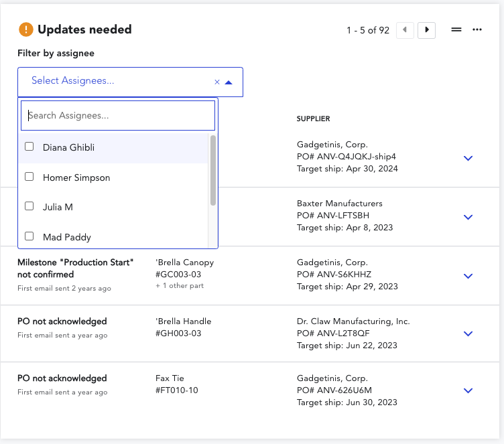Screen dimensions: 504x444
Task: Click Milestone "Production Start" not confirmed title
Action: click(76, 269)
